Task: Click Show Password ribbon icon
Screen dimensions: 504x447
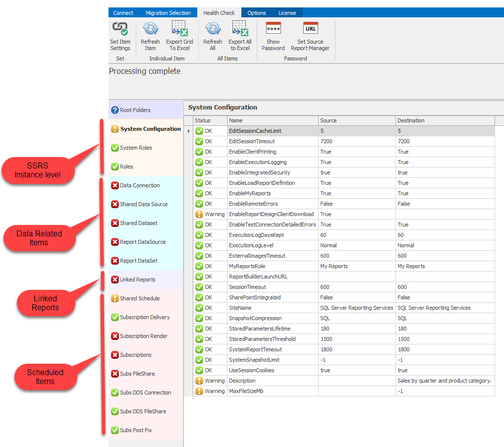Action: 273,28
